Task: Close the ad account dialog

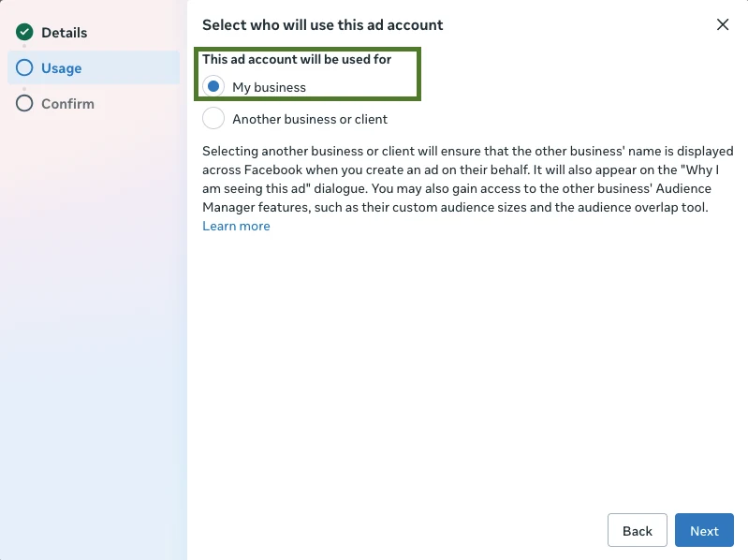Action: (723, 24)
